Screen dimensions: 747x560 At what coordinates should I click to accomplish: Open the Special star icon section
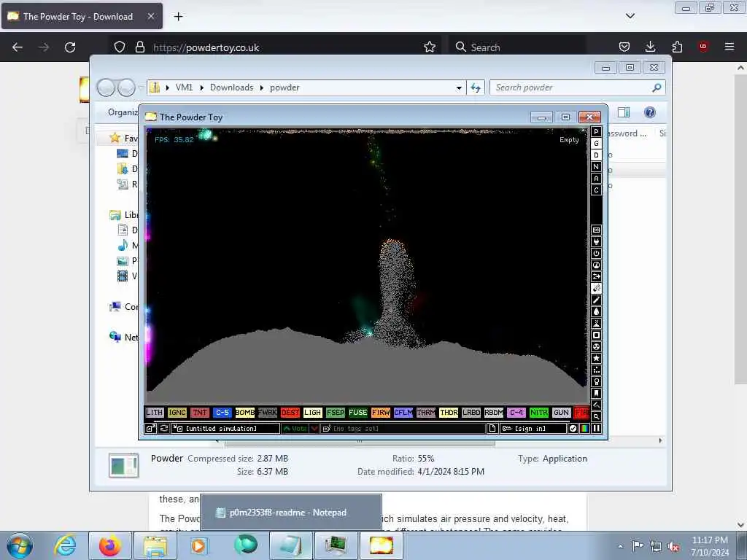[x=596, y=359]
